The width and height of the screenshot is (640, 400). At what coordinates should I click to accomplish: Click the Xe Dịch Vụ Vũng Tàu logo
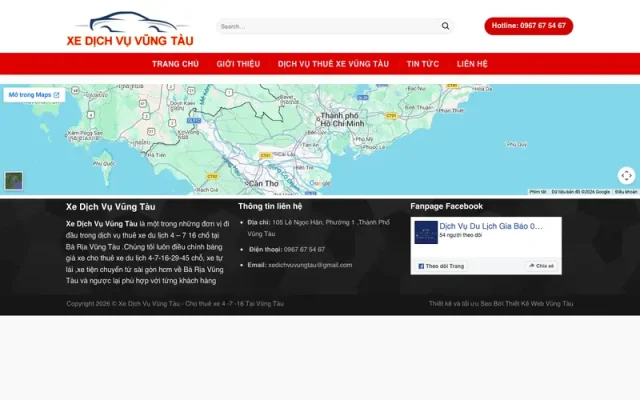(130, 29)
